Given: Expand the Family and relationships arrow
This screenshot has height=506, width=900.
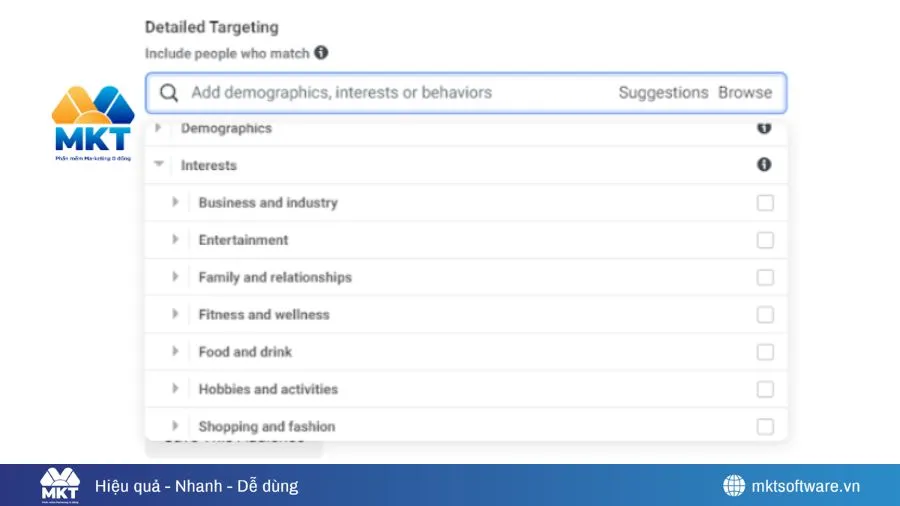Looking at the screenshot, I should pos(175,277).
